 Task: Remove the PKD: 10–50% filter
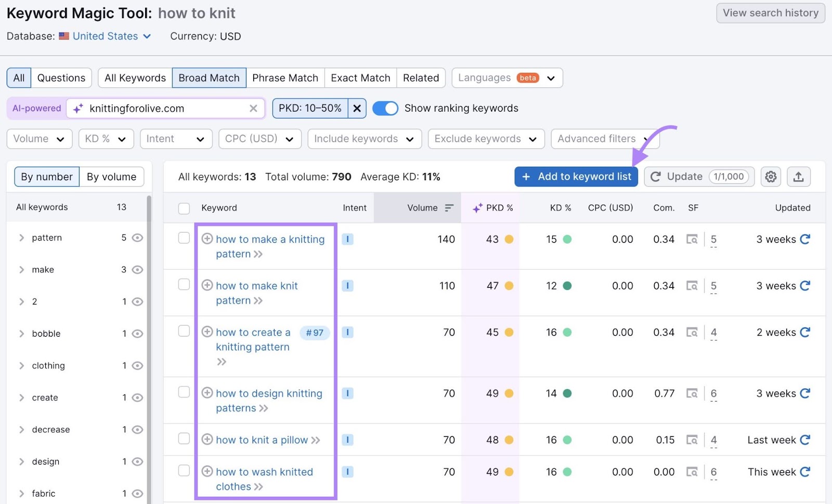(357, 108)
